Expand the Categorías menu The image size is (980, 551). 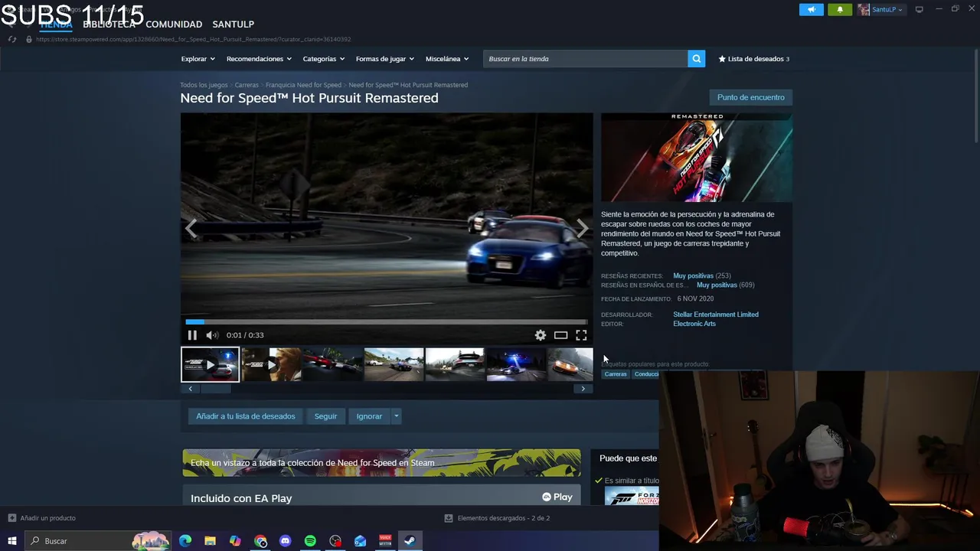pos(323,59)
